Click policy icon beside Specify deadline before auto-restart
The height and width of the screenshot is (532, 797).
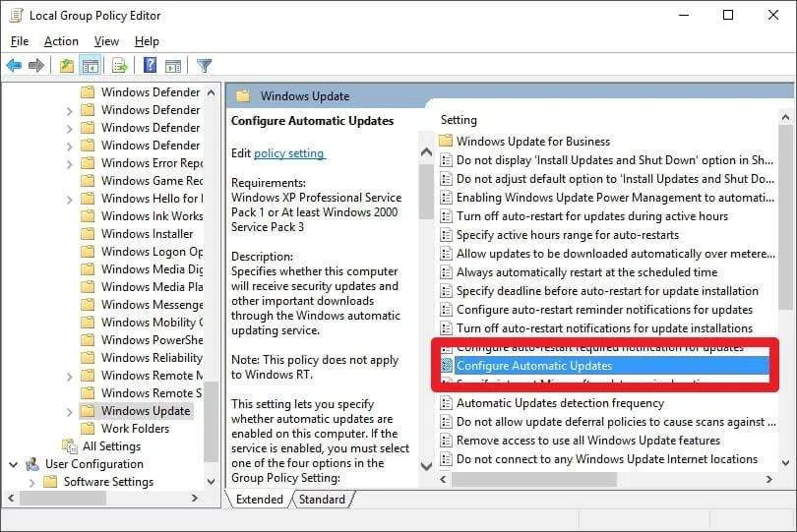point(446,291)
